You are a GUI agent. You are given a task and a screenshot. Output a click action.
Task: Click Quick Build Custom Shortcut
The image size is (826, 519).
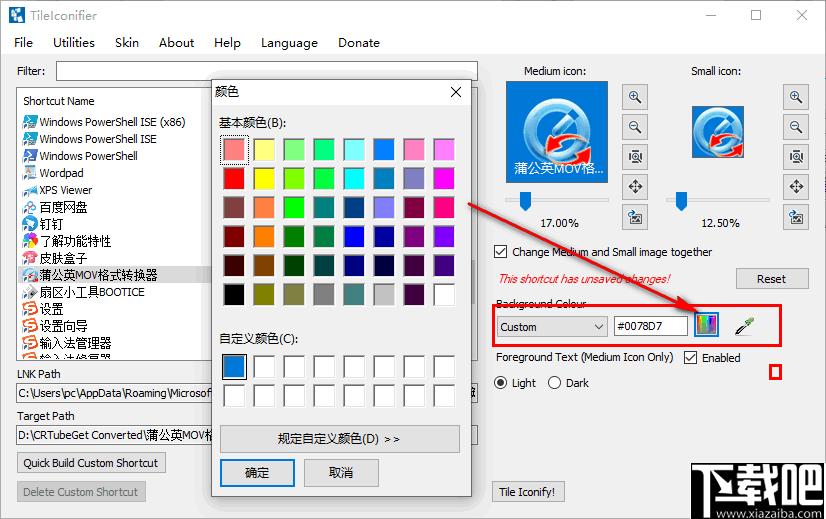91,463
